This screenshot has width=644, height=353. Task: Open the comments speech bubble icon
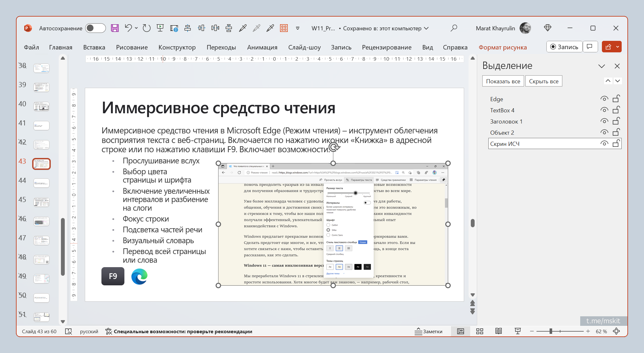tap(590, 47)
